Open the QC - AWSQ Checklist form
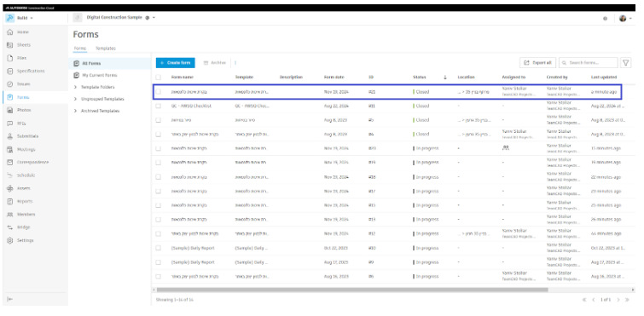 click(191, 106)
